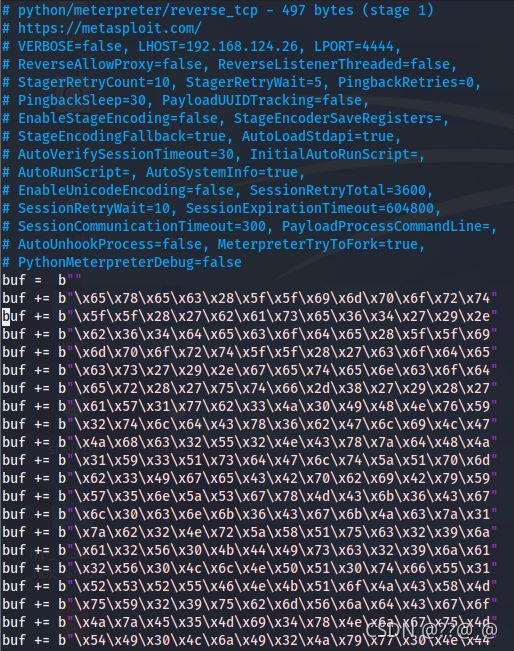Click buf line starting \x62\x36\x34\x64
Image resolution: width=514 pixels, height=651 pixels.
[250, 334]
